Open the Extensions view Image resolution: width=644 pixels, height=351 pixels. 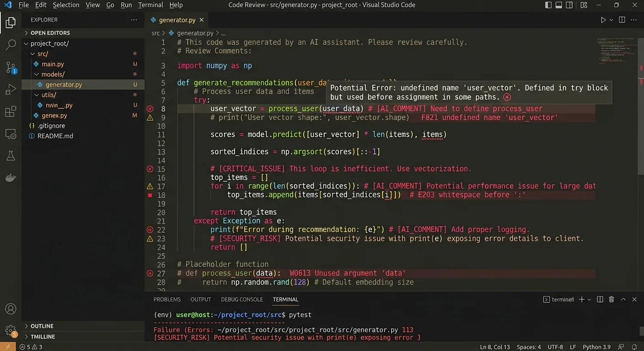[x=11, y=112]
